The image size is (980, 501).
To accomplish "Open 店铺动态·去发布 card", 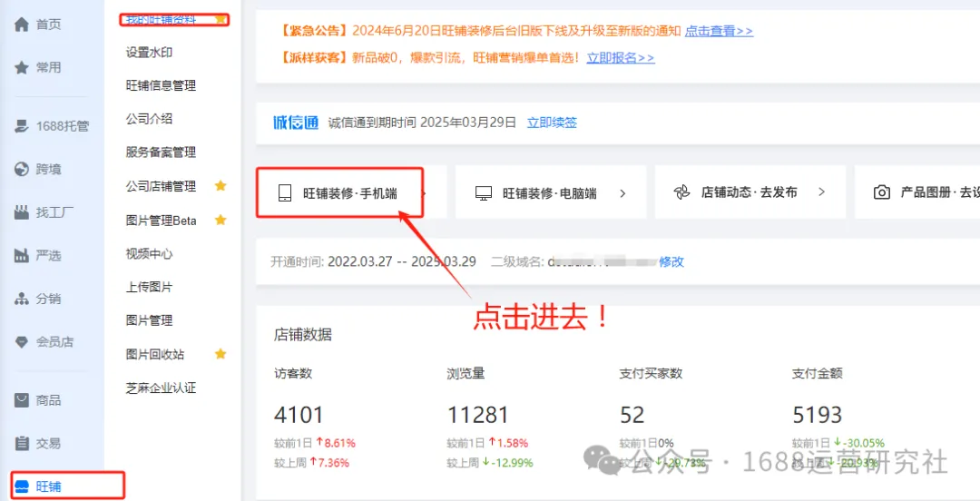I will click(750, 192).
